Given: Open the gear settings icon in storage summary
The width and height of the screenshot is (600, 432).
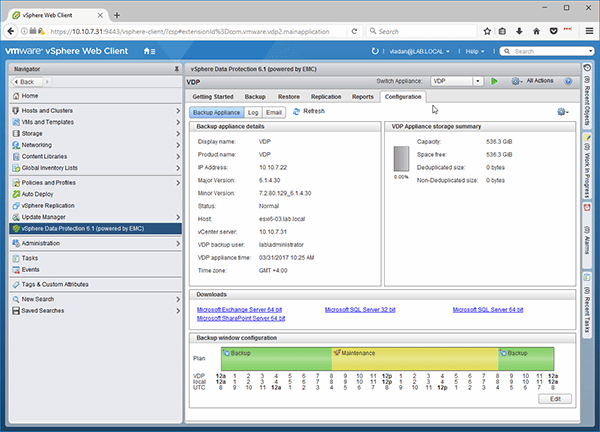Looking at the screenshot, I should tap(563, 112).
